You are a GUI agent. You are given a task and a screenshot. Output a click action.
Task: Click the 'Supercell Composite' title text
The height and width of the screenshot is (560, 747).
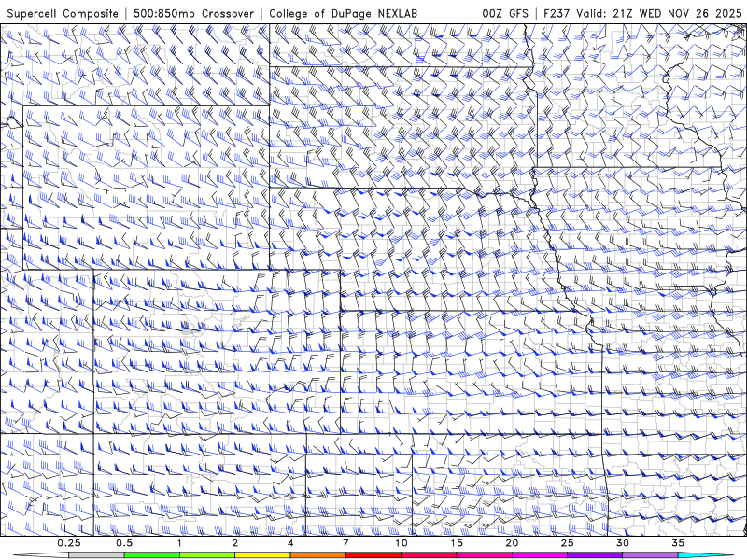pos(63,14)
